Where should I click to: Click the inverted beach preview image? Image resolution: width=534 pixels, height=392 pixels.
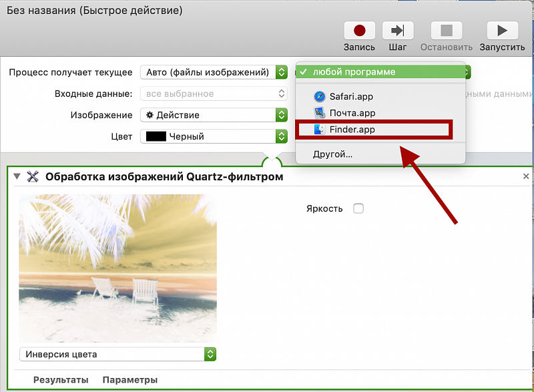[x=117, y=268]
